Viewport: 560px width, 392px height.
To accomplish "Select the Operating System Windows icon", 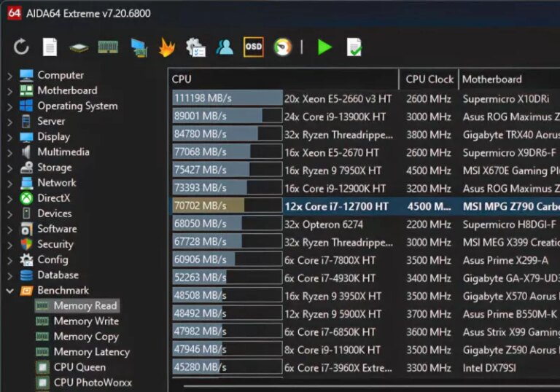I will [x=26, y=106].
